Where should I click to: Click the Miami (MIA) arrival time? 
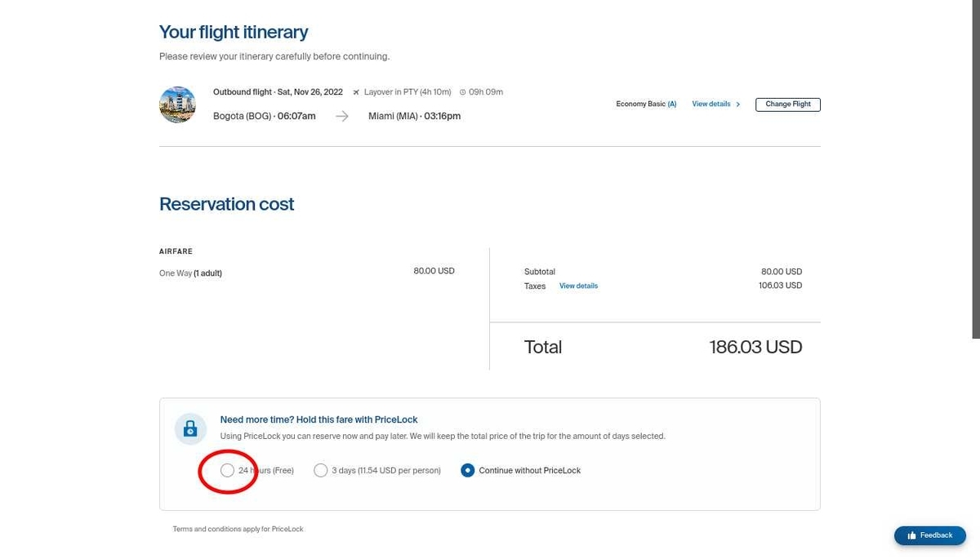[x=442, y=116]
